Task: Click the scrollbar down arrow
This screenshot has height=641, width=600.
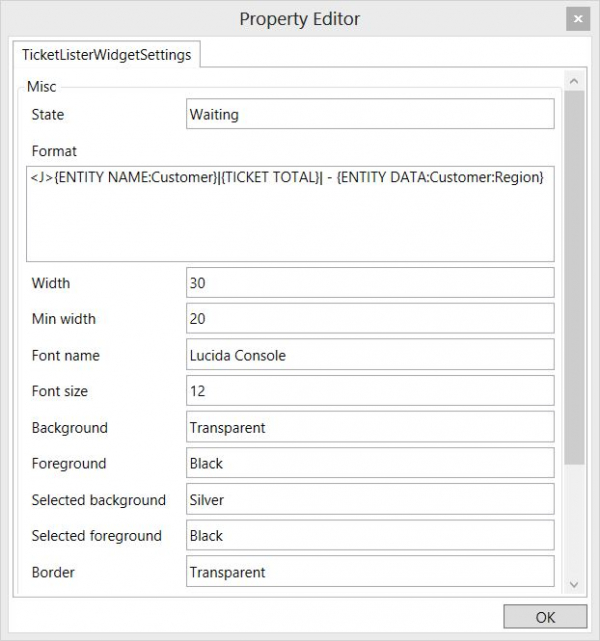Action: (x=574, y=584)
